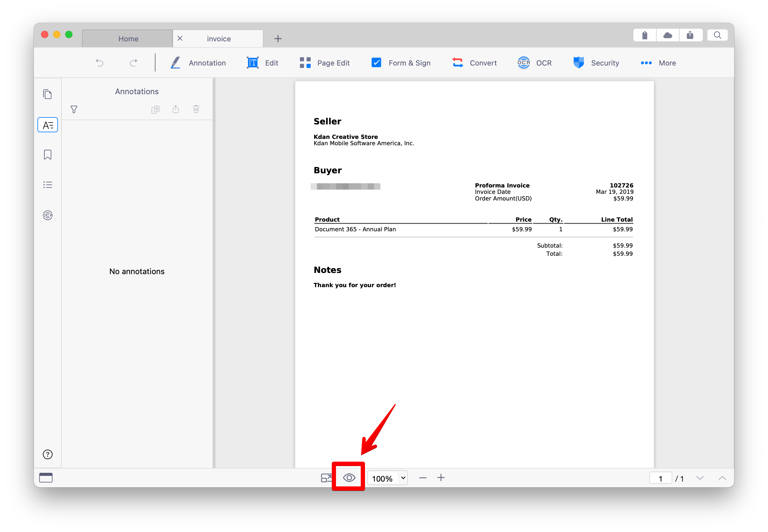Click the share upload icon in title bar
This screenshot has width=768, height=532.
(x=690, y=35)
